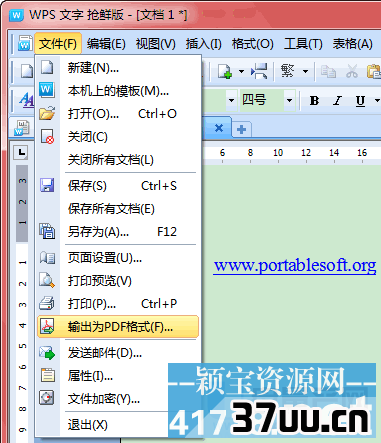Expand the underline style dropdown arrow
This screenshot has height=443, width=381.
click(x=377, y=100)
